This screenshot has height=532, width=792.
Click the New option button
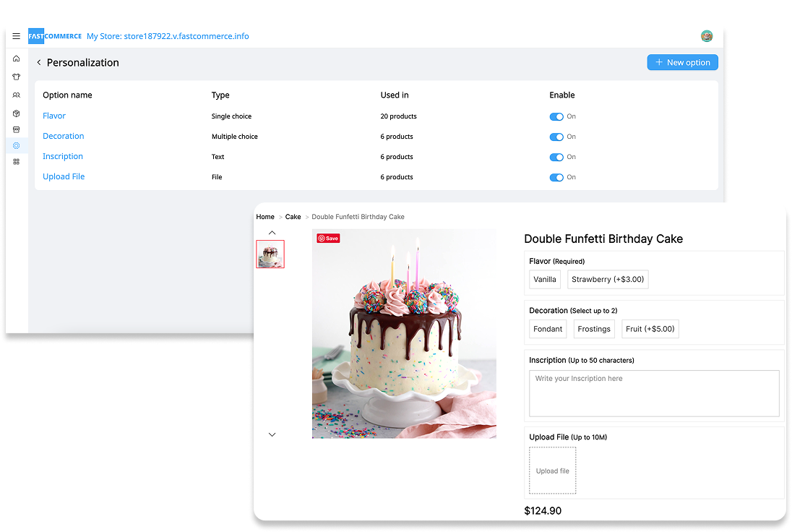(x=682, y=62)
